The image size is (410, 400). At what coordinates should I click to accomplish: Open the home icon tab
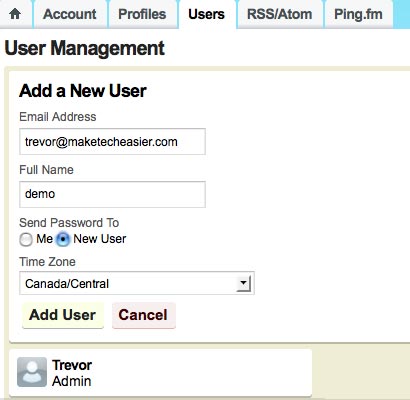click(x=15, y=14)
